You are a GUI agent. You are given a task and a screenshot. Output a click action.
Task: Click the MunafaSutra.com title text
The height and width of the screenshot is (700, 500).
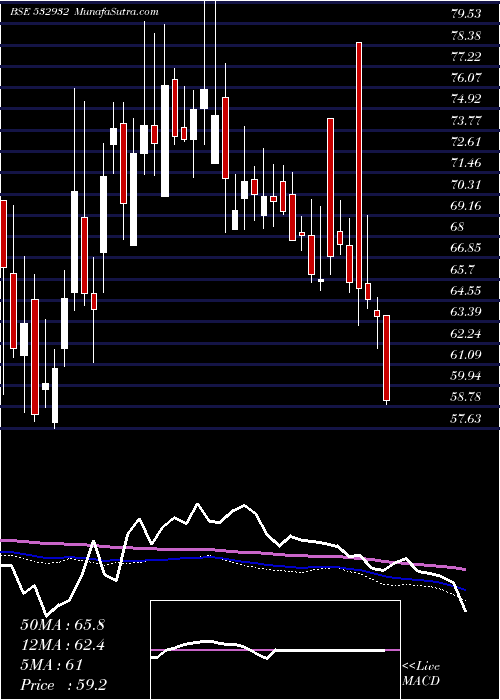[x=117, y=12]
